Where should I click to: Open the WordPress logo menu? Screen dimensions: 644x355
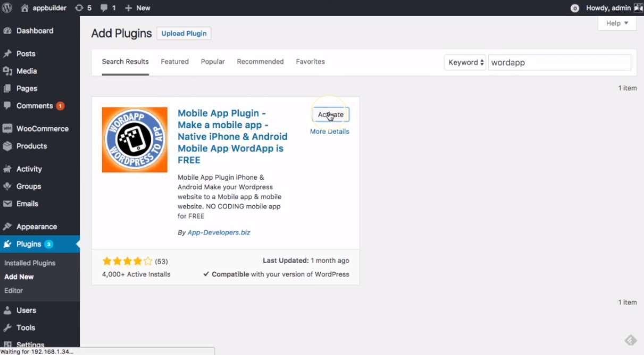(7, 8)
